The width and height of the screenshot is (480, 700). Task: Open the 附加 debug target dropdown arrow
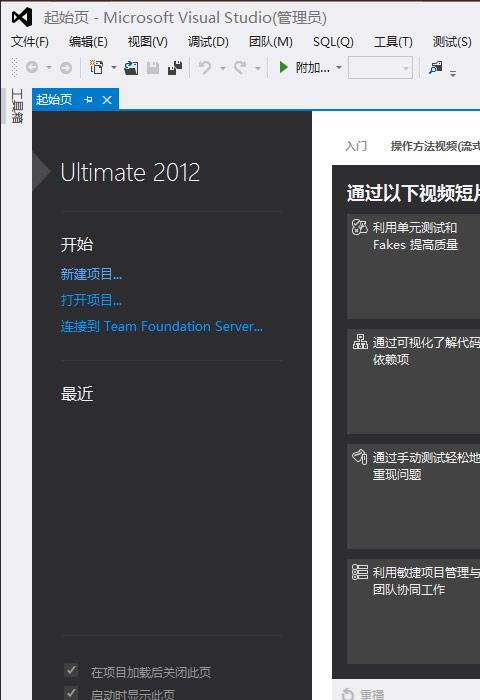coord(339,68)
